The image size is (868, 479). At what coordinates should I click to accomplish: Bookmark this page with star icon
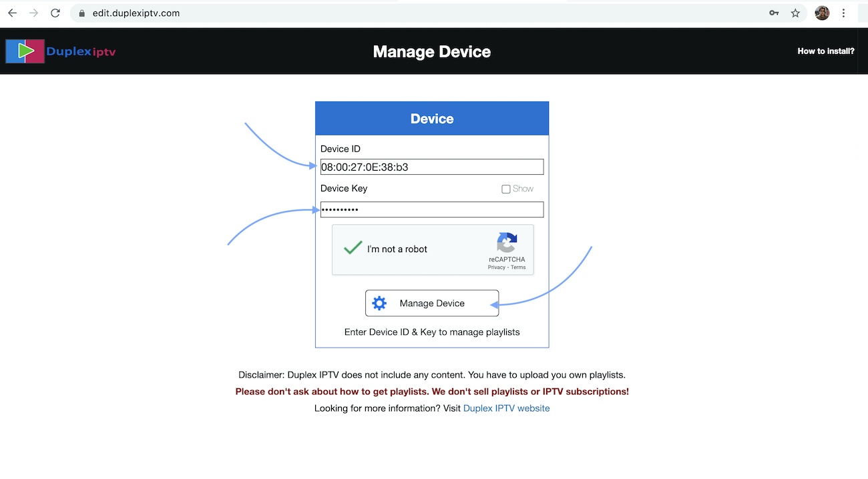click(x=795, y=13)
